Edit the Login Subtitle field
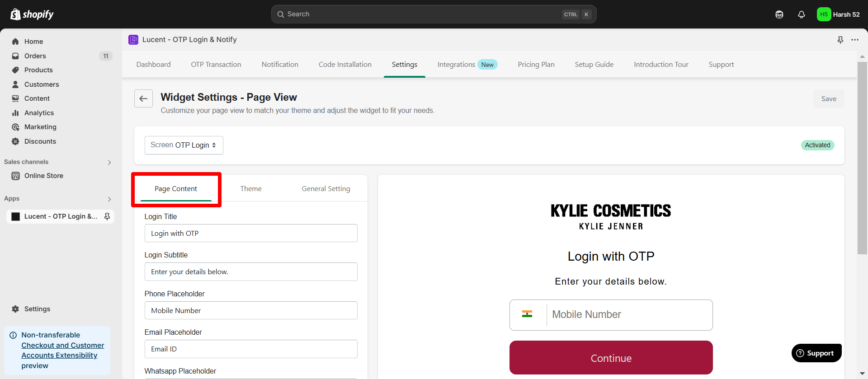Viewport: 868px width, 379px height. [x=251, y=271]
